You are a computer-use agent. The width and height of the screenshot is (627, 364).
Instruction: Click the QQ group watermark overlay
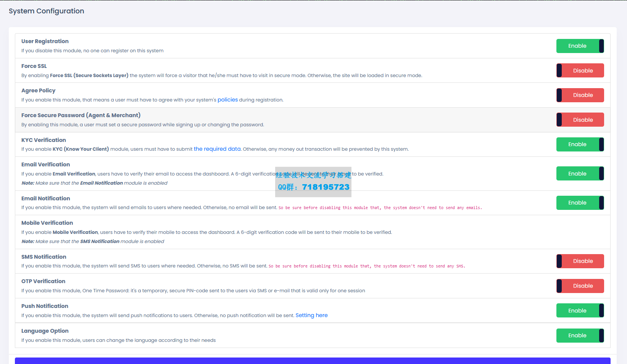(x=313, y=182)
